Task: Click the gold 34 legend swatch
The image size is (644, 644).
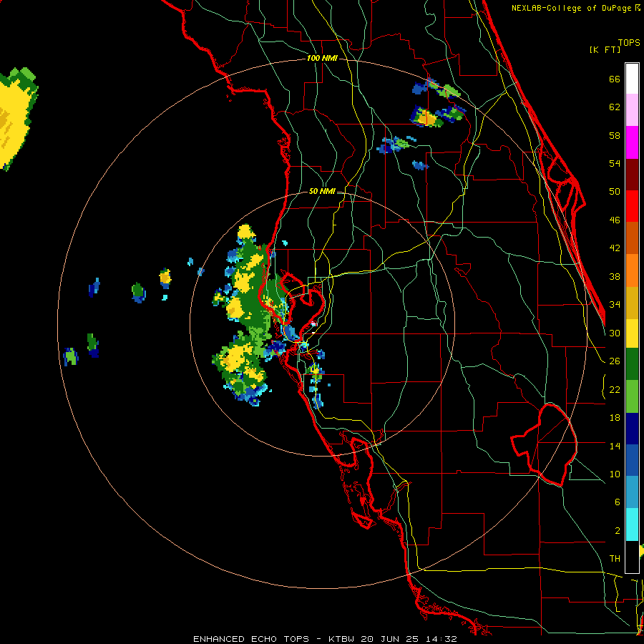Action: point(632,303)
